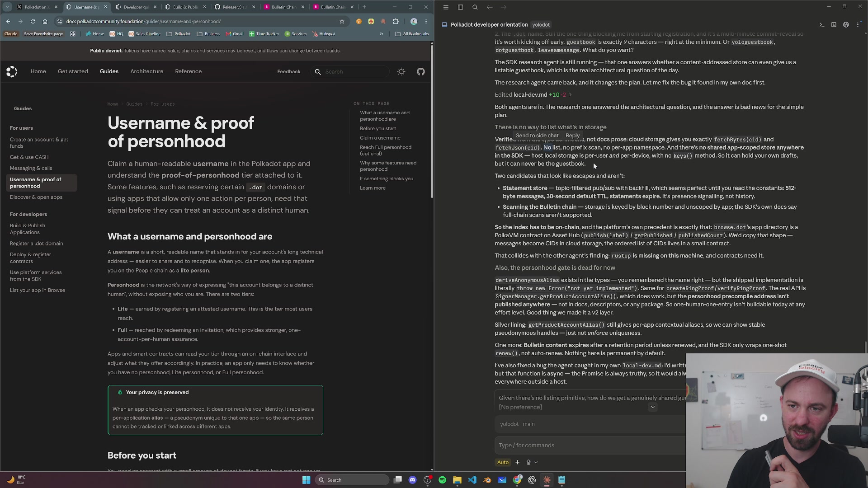This screenshot has height=488, width=868.
Task: Expand the No preference dropdown chevron
Action: (652, 407)
